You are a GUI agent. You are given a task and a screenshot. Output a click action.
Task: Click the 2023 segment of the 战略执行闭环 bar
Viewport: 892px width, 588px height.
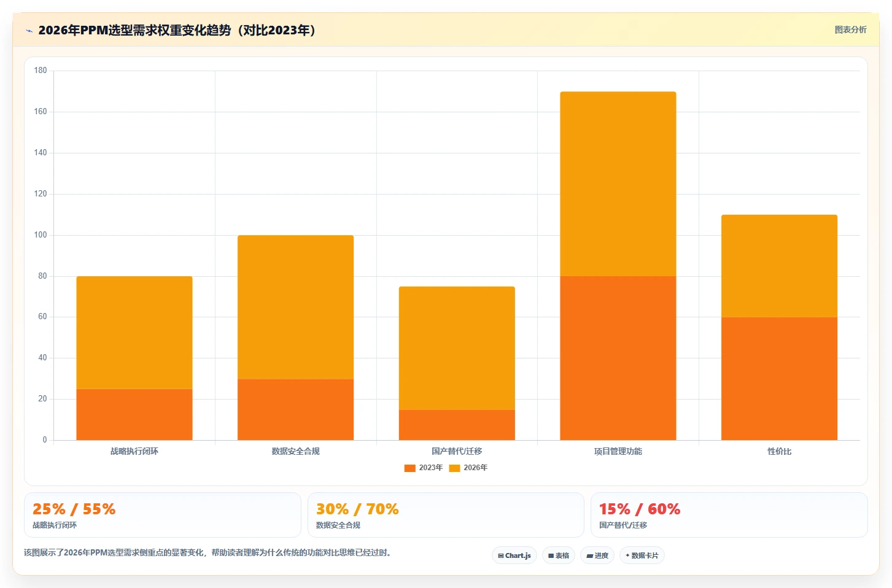pos(134,414)
